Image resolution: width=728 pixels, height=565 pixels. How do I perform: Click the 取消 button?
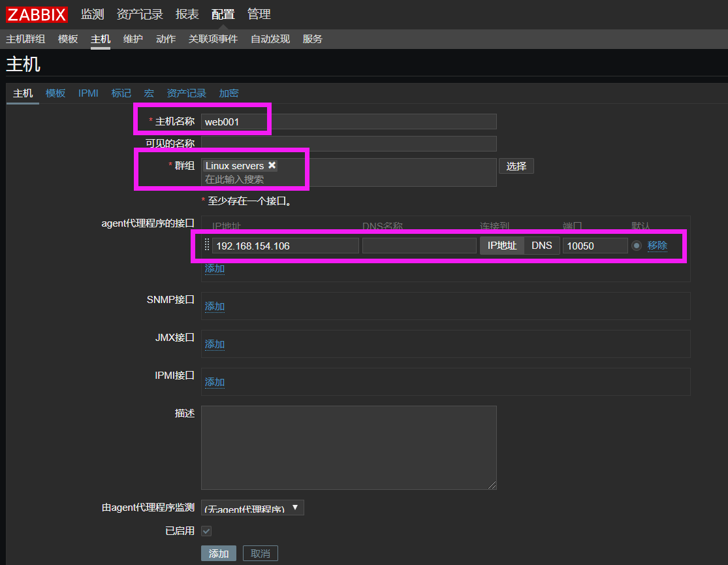point(261,553)
